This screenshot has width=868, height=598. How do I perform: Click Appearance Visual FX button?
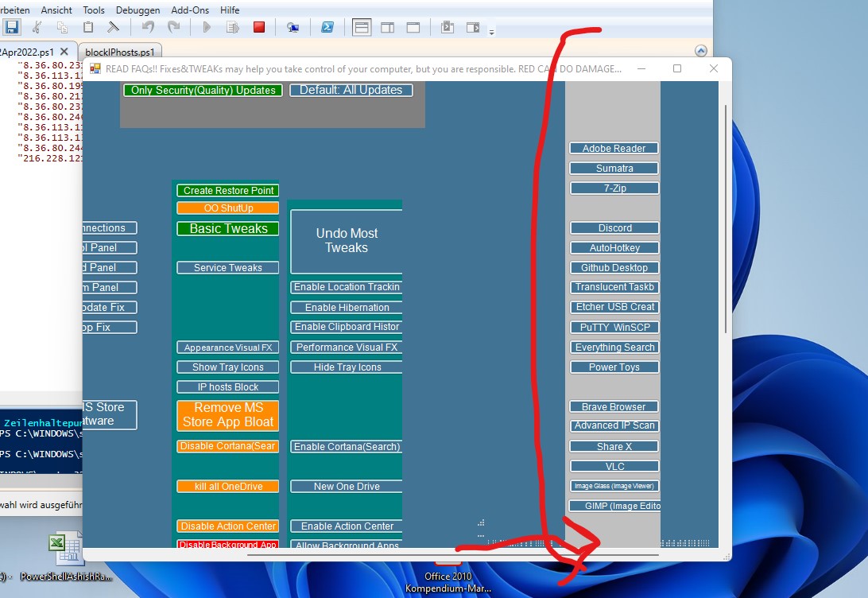(x=228, y=348)
